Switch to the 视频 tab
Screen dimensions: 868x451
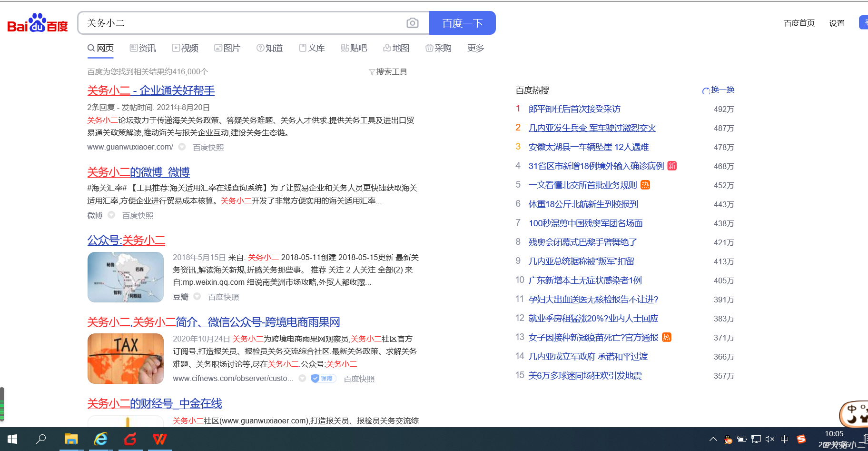(185, 48)
